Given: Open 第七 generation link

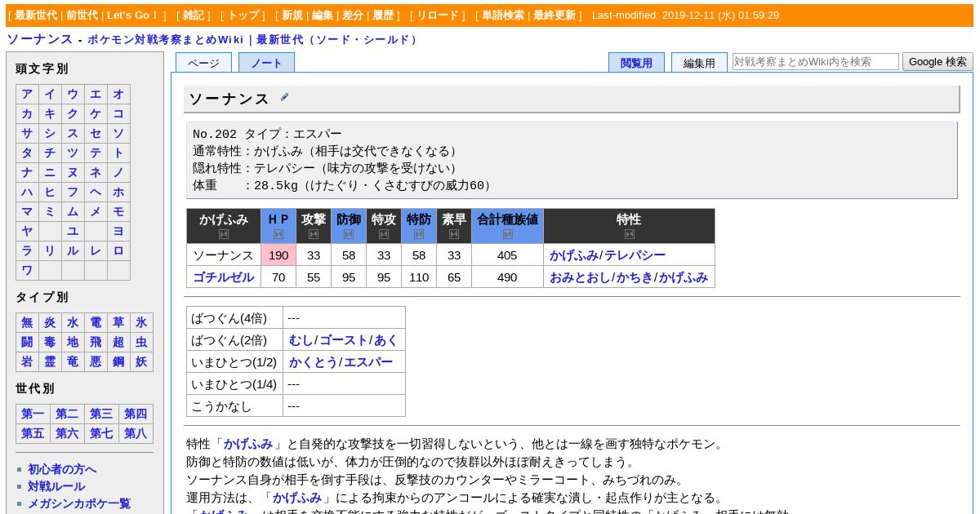Looking at the screenshot, I should click(x=101, y=434).
